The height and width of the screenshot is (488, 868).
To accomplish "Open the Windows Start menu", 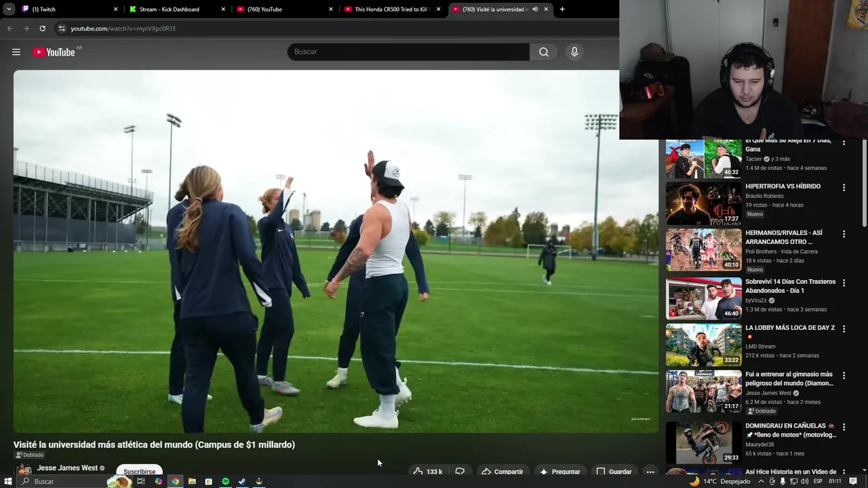I will click(9, 481).
